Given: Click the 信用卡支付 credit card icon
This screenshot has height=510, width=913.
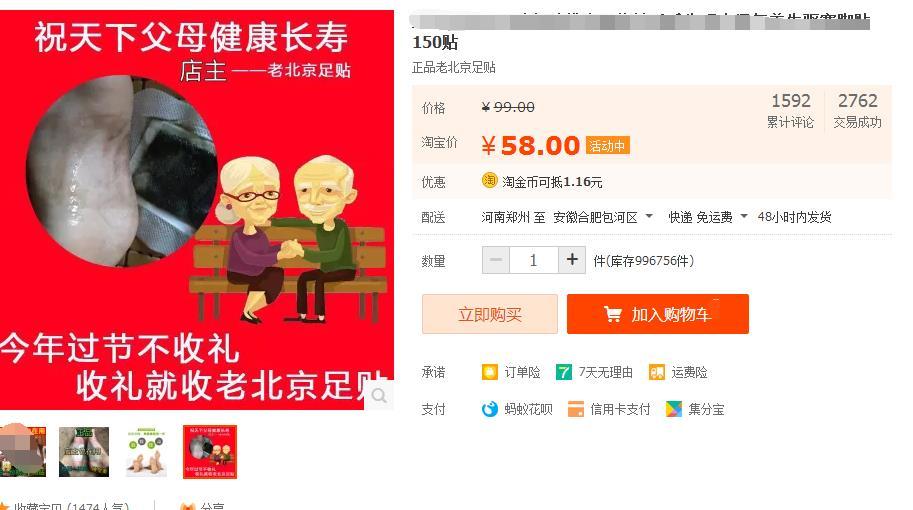Looking at the screenshot, I should [x=575, y=409].
